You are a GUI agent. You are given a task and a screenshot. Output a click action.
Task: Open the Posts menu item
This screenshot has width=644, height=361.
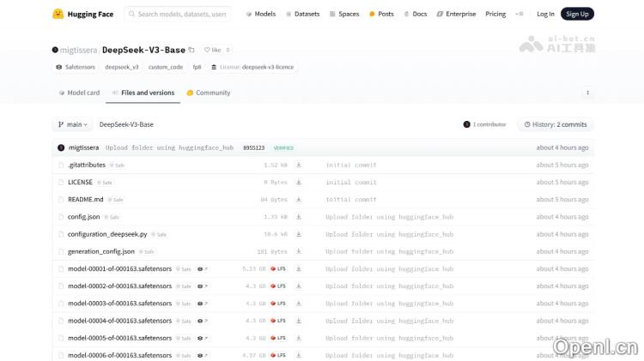point(381,14)
